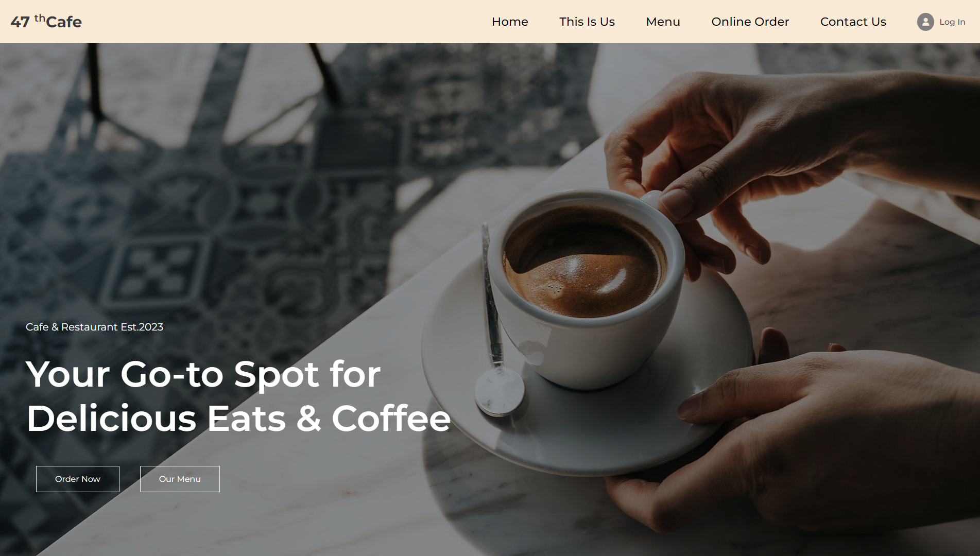The width and height of the screenshot is (980, 556).
Task: Select Online Order in the navigation bar
Action: [750, 22]
